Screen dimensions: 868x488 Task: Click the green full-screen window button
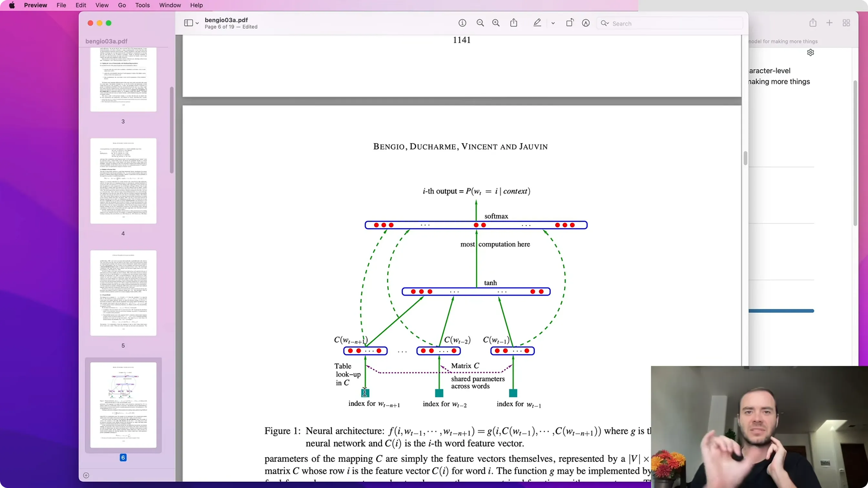click(x=108, y=23)
